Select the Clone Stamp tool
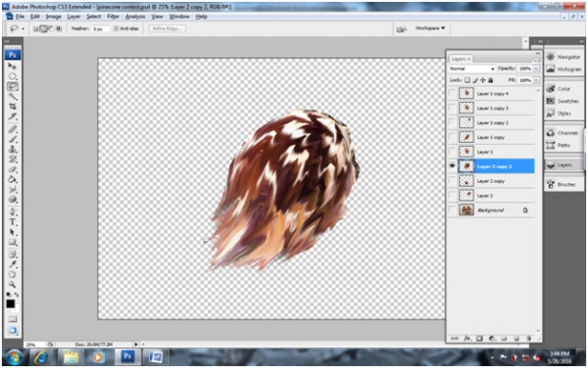The height and width of the screenshot is (368, 588). 13,150
